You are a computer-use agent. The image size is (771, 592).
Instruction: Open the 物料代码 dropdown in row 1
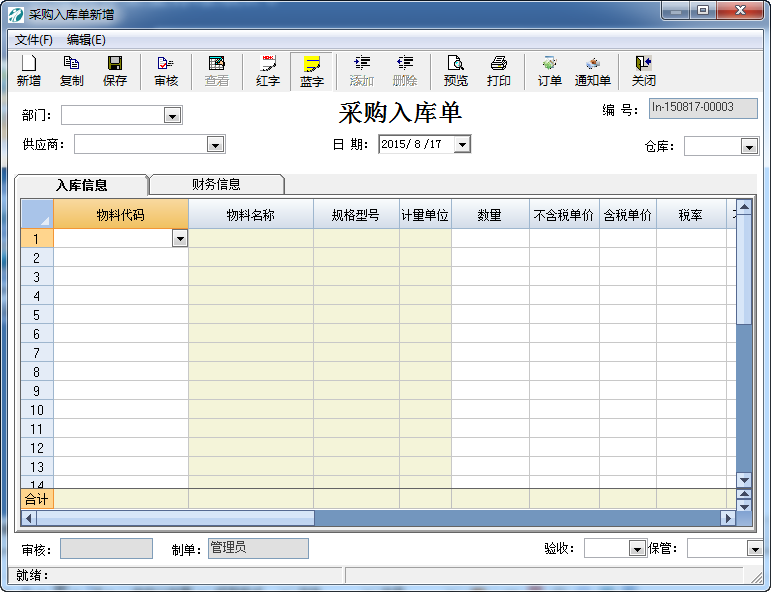(x=180, y=238)
